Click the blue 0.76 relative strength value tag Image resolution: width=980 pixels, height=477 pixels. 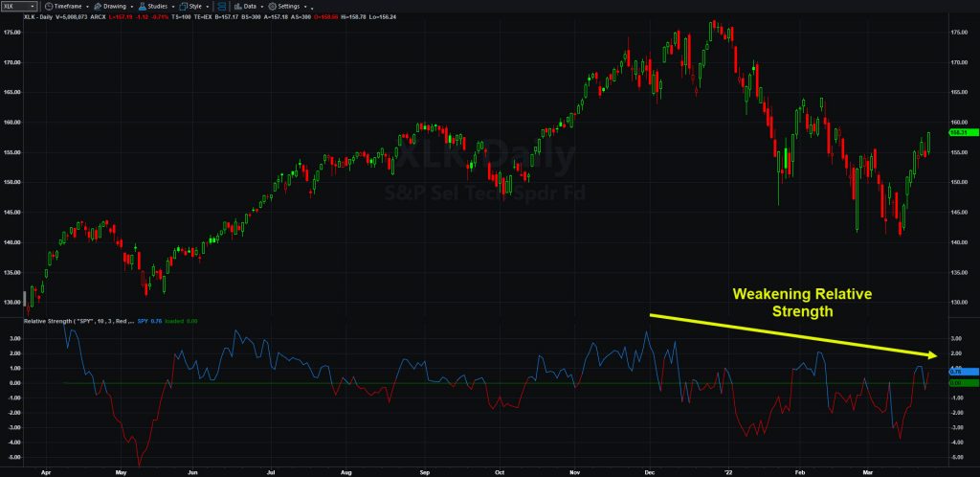click(963, 371)
